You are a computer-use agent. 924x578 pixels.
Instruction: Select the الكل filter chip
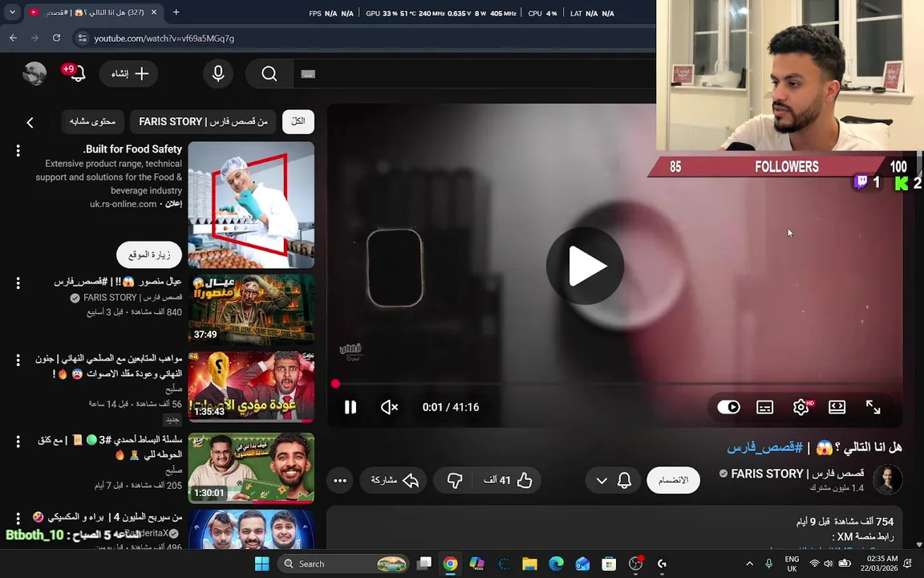pos(298,121)
